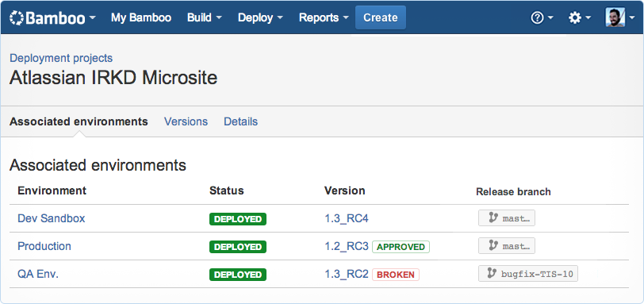
Task: Click branch icon in Dev Sandbox row
Action: pos(493,218)
